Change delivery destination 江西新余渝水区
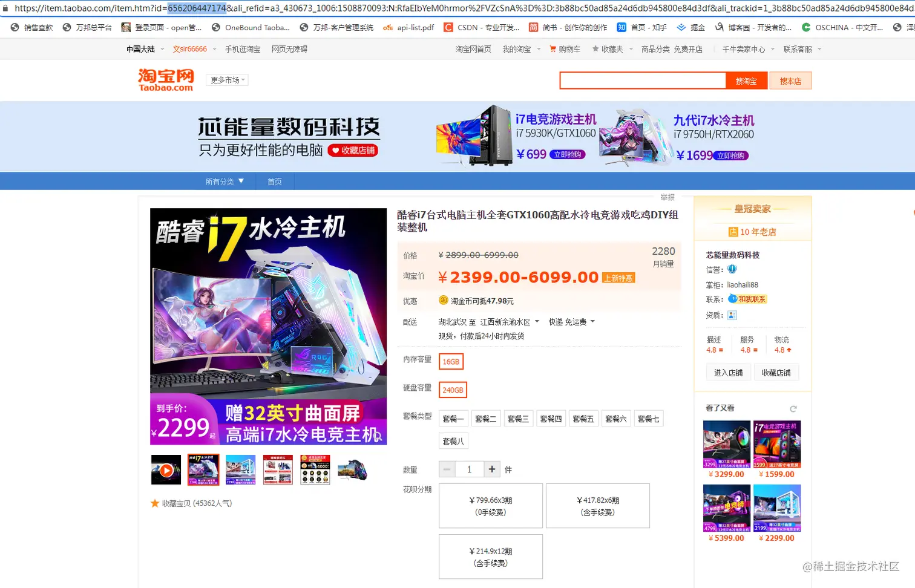This screenshot has width=915, height=588. [510, 322]
